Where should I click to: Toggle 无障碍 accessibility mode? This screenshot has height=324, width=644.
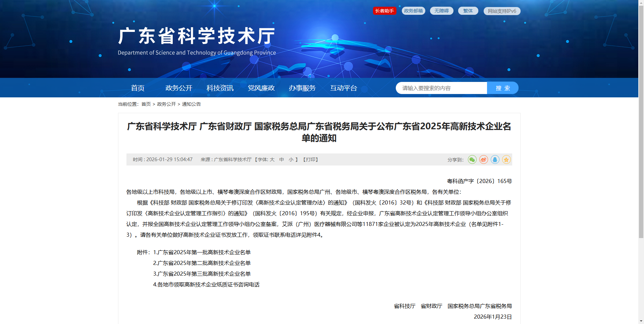(x=441, y=11)
